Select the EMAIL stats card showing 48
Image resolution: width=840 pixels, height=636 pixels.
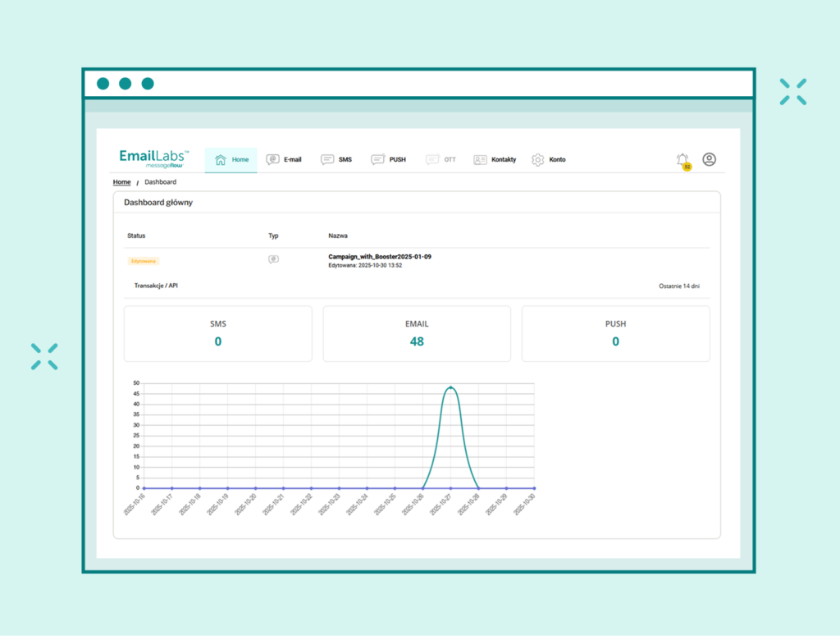(417, 333)
